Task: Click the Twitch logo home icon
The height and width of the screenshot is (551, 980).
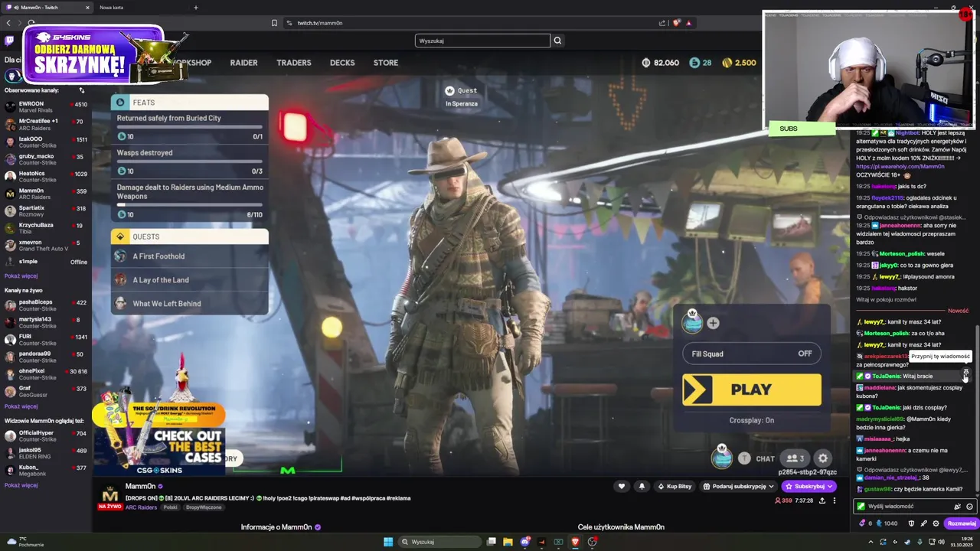Action: click(9, 41)
